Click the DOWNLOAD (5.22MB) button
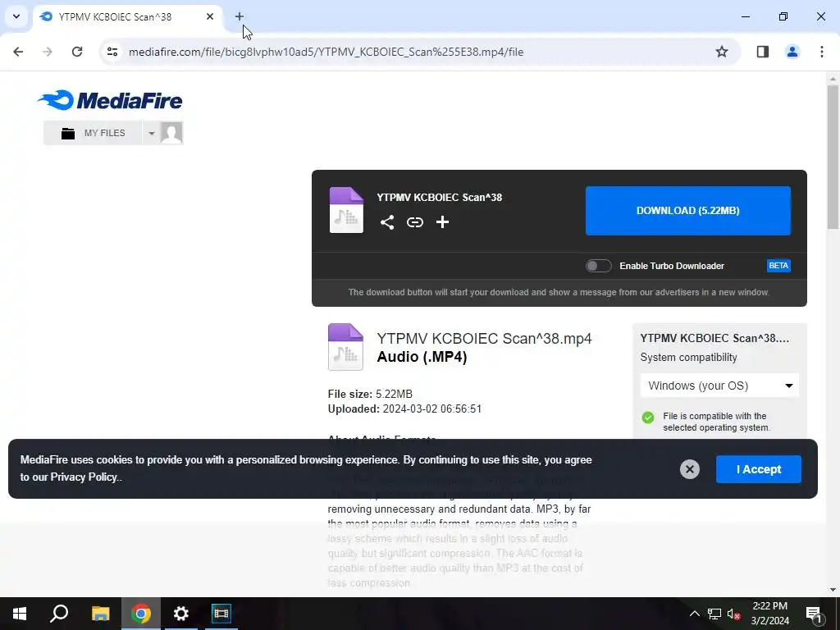The height and width of the screenshot is (630, 840). pos(688,211)
